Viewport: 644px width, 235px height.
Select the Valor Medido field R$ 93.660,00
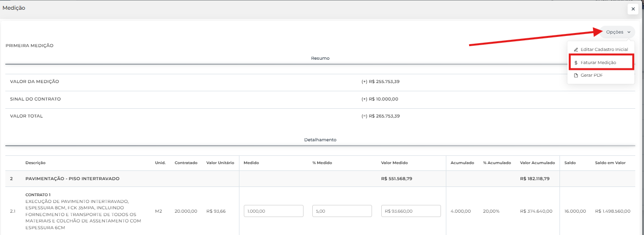[411, 211]
